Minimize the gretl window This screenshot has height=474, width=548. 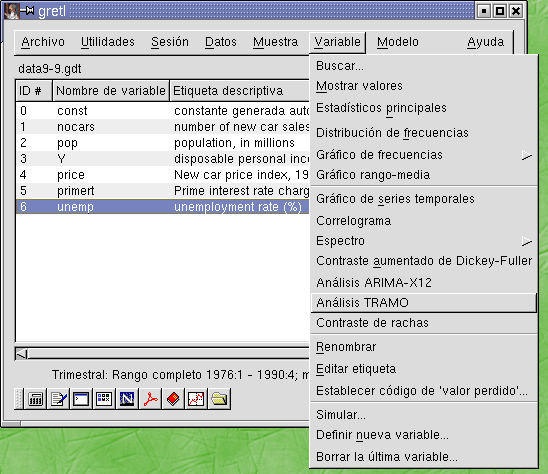[483, 11]
